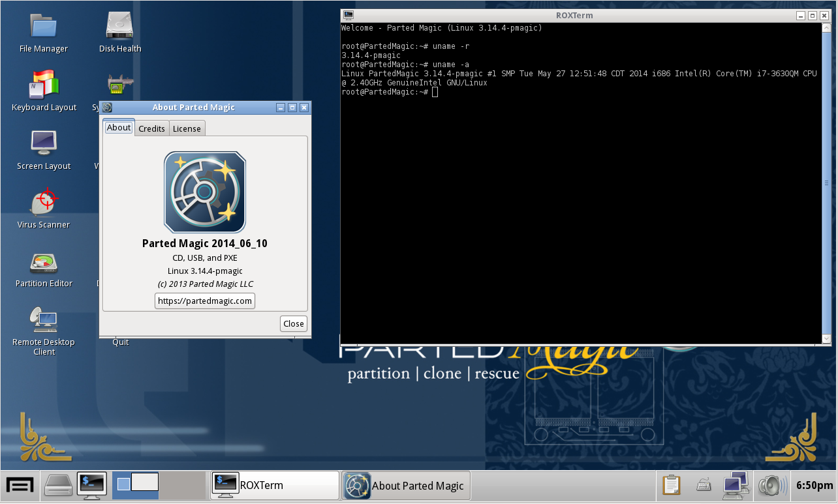
Task: Open terminal launcher in taskbar panel
Action: tap(92, 486)
